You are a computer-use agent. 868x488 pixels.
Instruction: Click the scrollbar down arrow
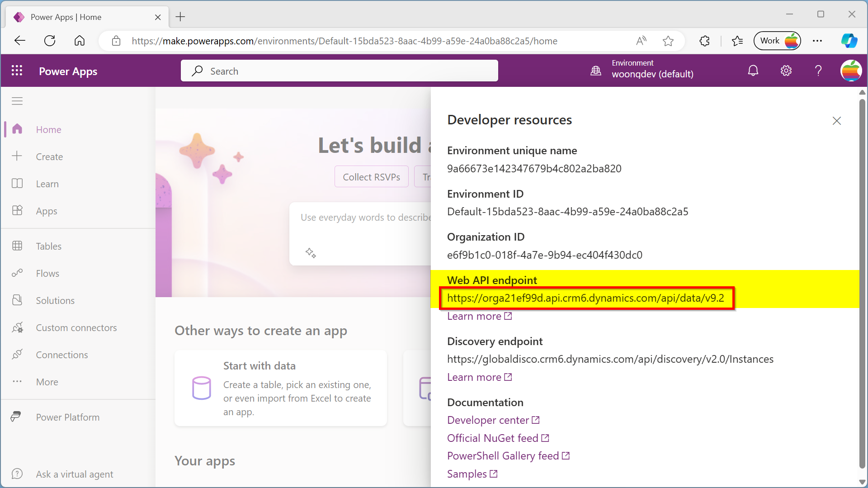[x=862, y=482]
